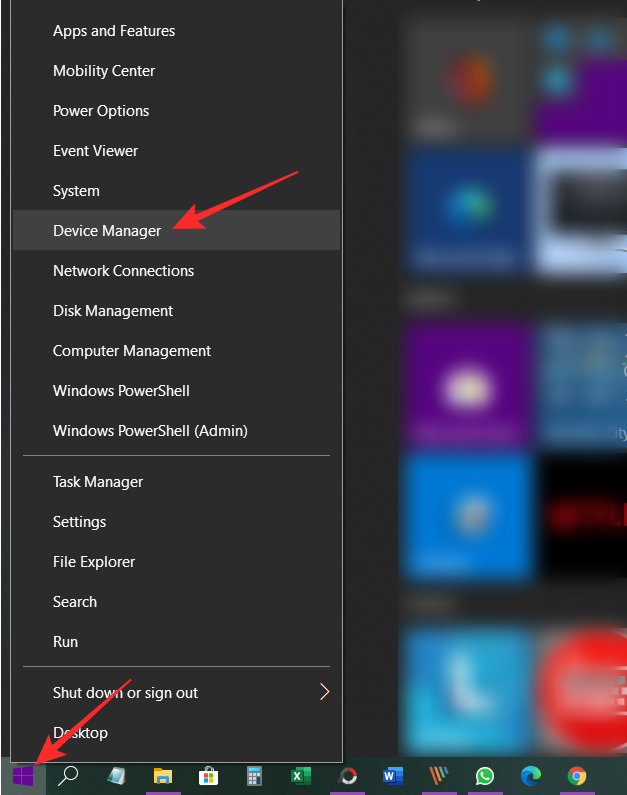Click the Windows Start button
The image size is (627, 795).
22,776
